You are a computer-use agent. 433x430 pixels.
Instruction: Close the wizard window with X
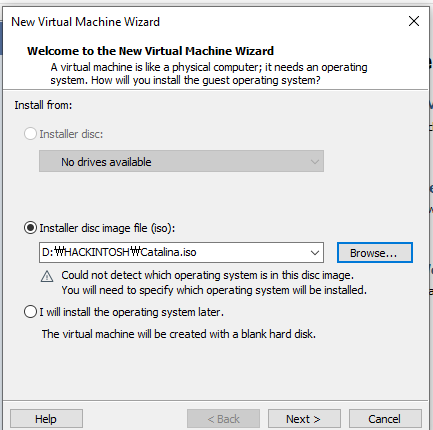[x=414, y=21]
